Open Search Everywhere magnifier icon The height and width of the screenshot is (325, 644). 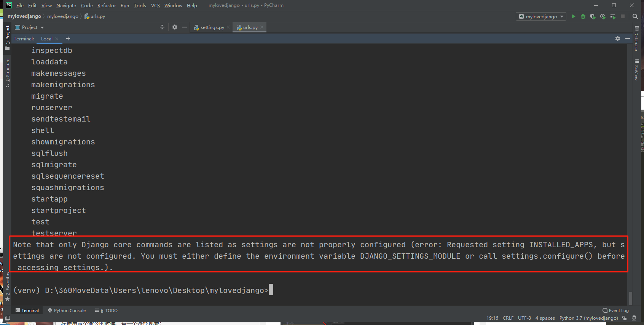[x=635, y=16]
